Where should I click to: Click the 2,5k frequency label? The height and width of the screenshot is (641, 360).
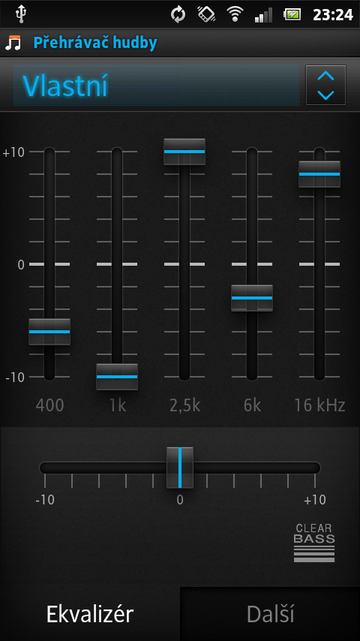pos(185,406)
